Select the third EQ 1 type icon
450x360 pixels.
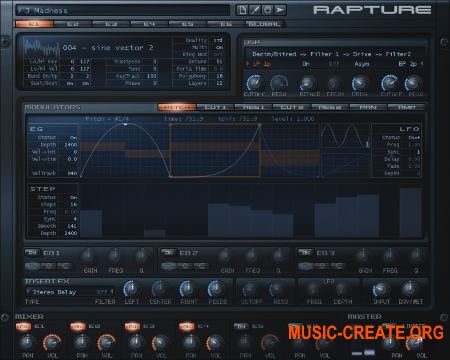pos(65,266)
